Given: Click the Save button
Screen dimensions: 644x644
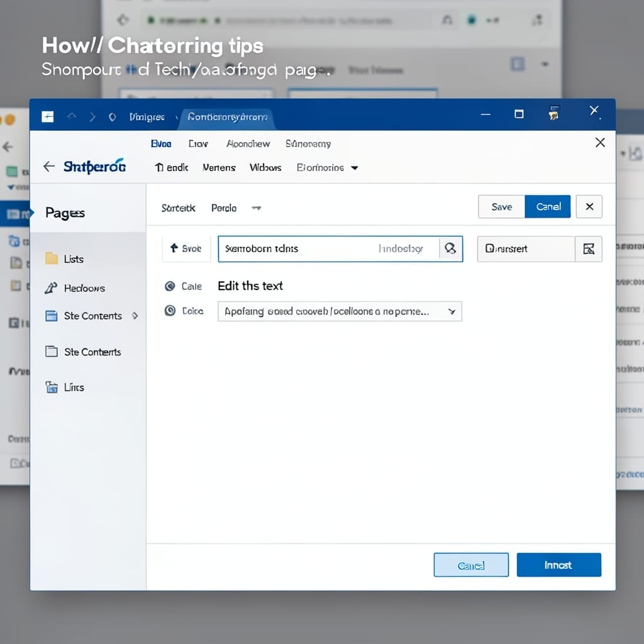Looking at the screenshot, I should click(x=501, y=206).
